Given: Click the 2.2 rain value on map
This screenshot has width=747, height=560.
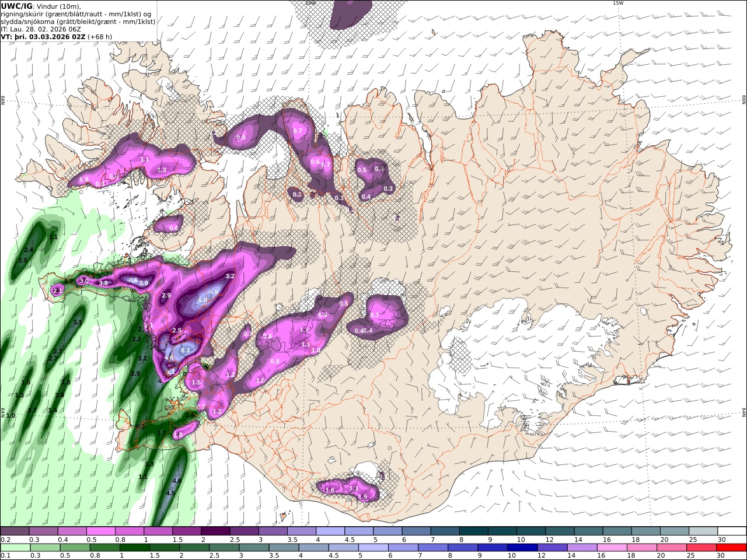Looking at the screenshot, I should (x=137, y=339).
